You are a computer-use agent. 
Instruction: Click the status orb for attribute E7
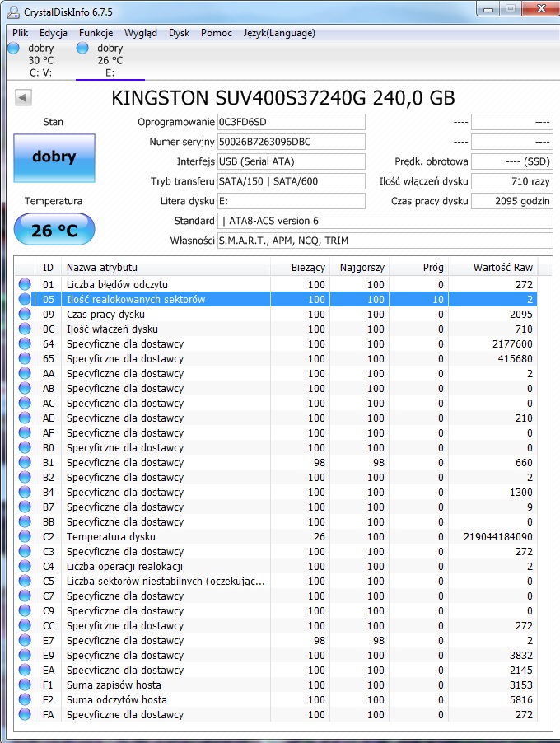point(25,640)
